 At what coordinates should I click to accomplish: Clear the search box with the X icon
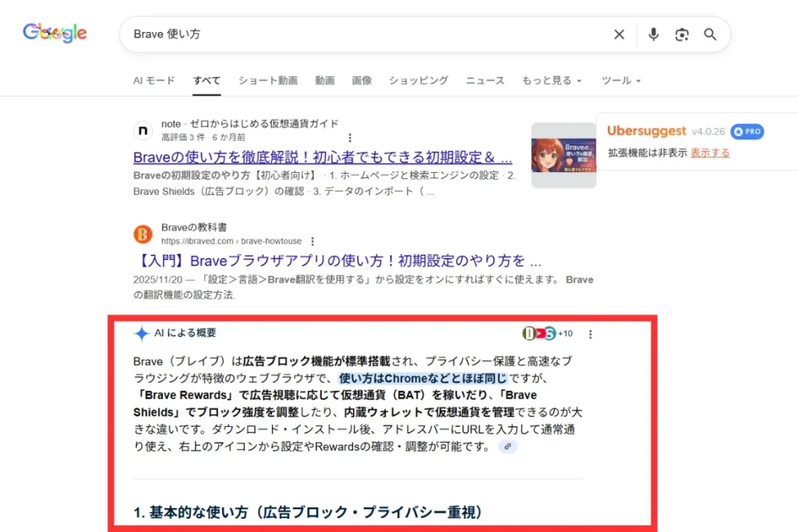coord(619,34)
